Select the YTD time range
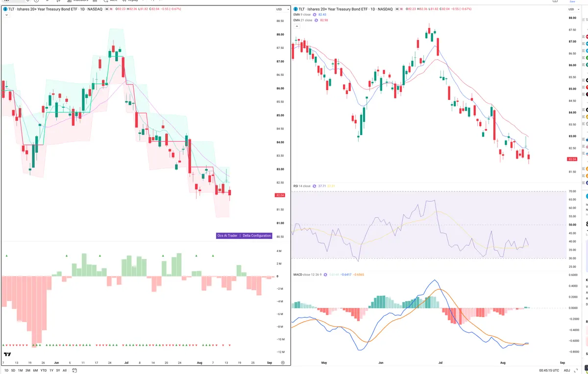The width and height of the screenshot is (588, 374). (x=44, y=371)
